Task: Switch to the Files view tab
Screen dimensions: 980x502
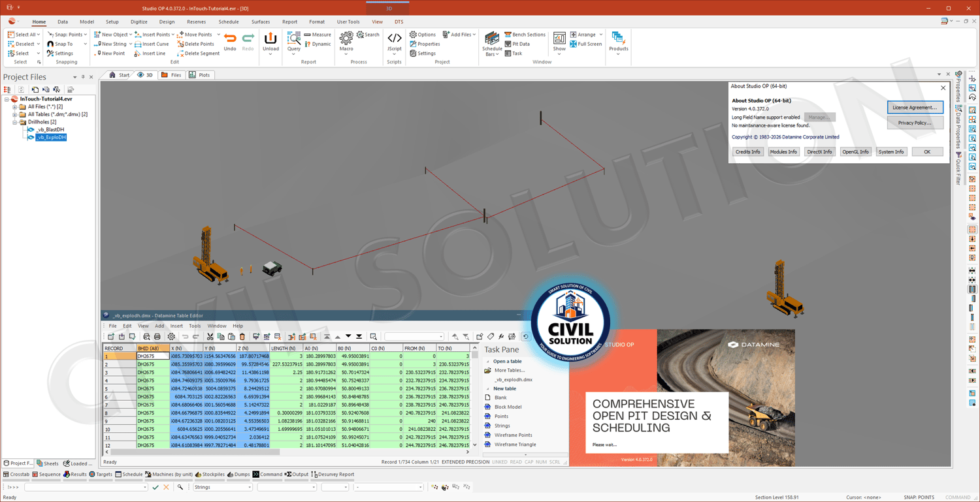Action: click(171, 75)
